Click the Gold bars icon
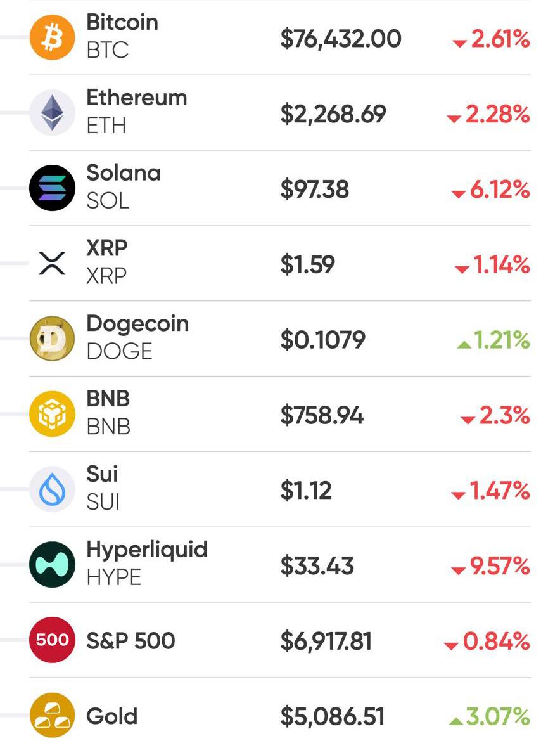This screenshot has width=560, height=748. (52, 715)
